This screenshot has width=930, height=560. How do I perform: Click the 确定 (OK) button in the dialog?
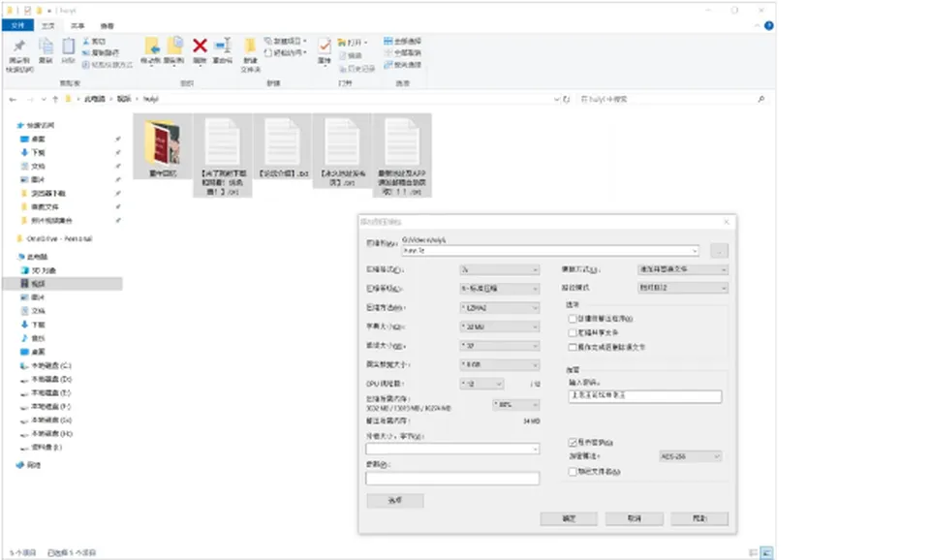coord(569,518)
